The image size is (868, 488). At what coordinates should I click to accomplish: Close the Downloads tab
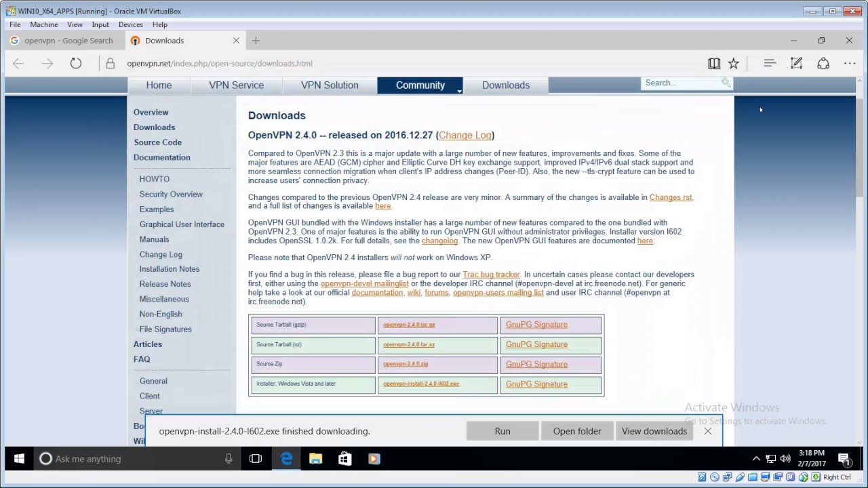point(236,41)
